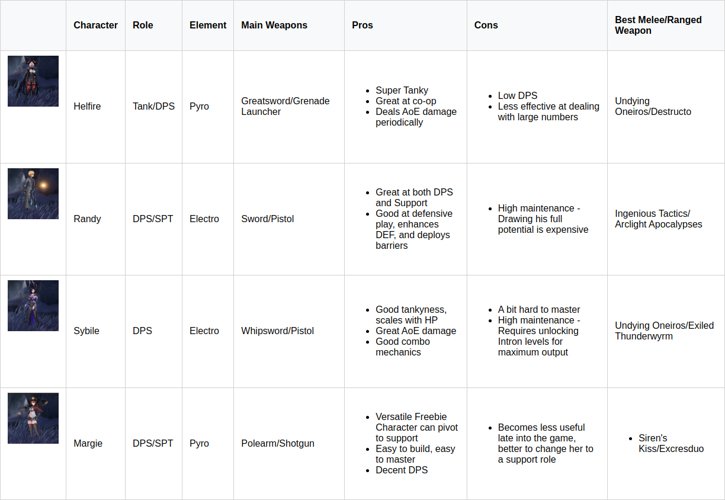Click the Cons column header
The width and height of the screenshot is (725, 500).
[x=486, y=25]
